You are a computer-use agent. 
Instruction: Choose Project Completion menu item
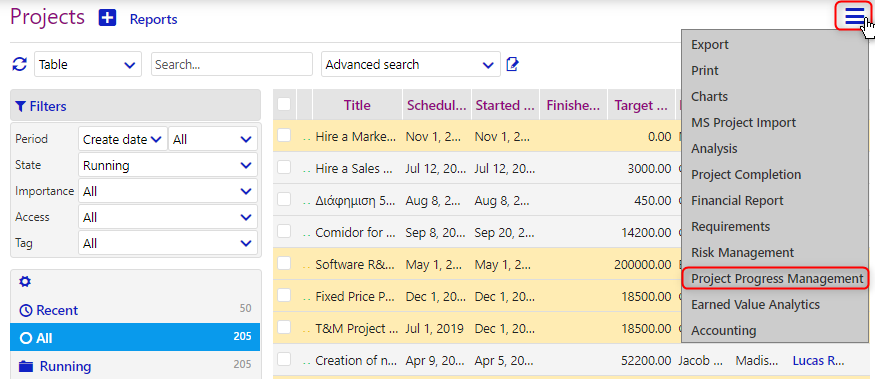pos(775,175)
